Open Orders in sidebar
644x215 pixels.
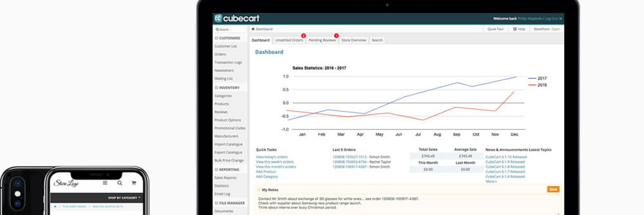pyautogui.click(x=220, y=54)
